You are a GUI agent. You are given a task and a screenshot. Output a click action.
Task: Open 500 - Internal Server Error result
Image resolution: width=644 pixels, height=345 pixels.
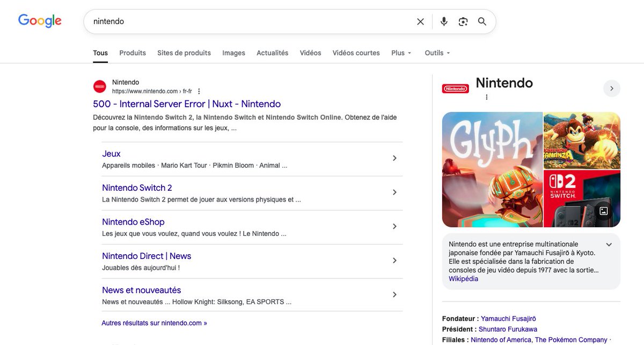point(187,104)
